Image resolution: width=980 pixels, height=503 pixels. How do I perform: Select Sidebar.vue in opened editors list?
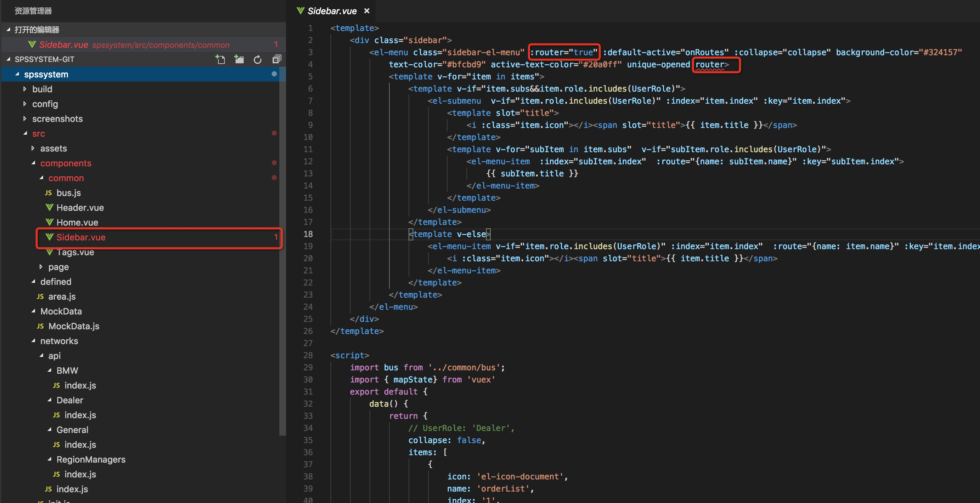click(64, 45)
